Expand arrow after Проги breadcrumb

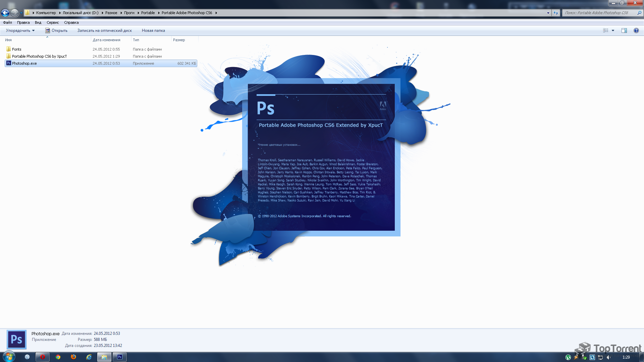[x=138, y=13]
